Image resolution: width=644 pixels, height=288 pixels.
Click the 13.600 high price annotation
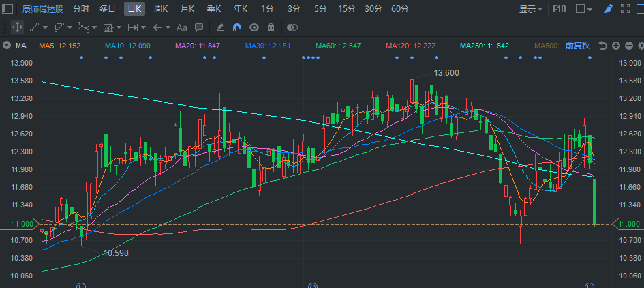(x=446, y=73)
